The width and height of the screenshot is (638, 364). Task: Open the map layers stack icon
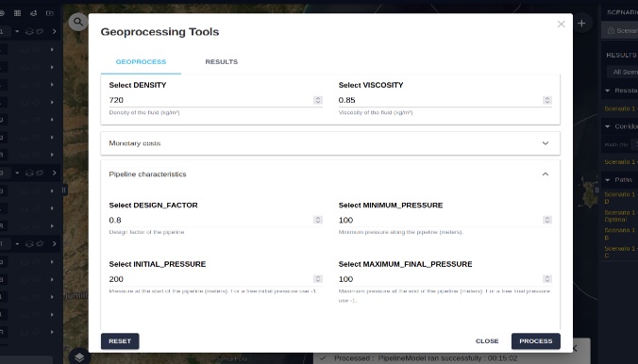pos(79,356)
